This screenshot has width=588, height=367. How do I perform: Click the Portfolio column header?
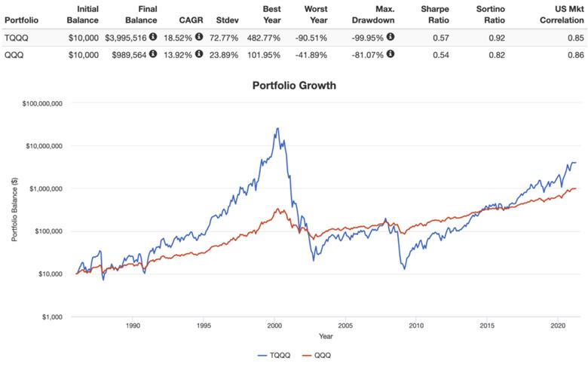click(x=21, y=20)
